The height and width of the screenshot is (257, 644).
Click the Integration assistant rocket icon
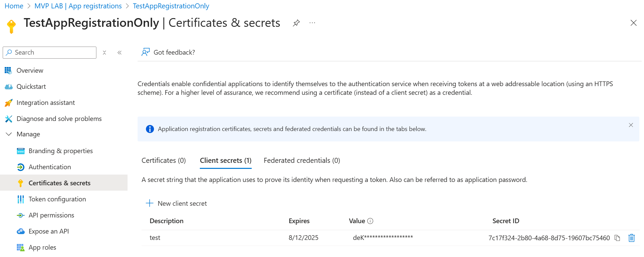[8, 103]
